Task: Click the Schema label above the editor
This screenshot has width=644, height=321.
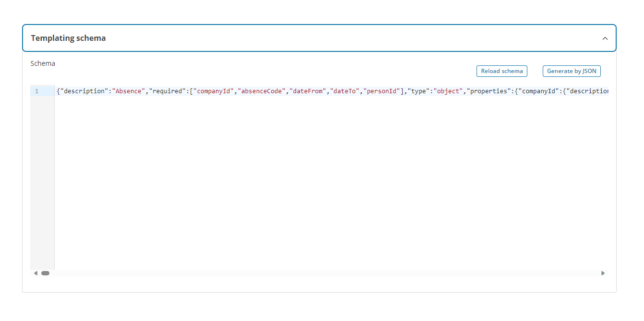Action: 43,63
